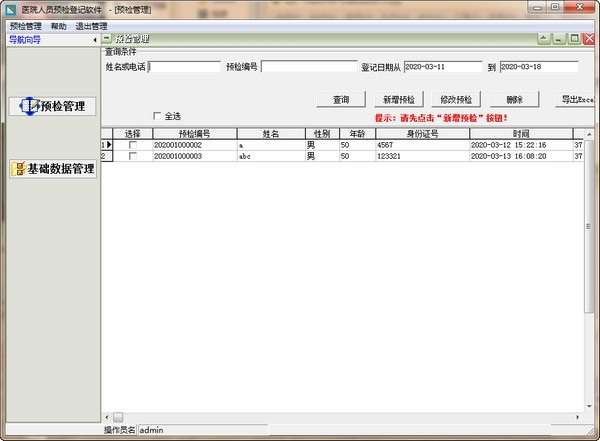The width and height of the screenshot is (600, 441).
Task: Select ID number cell 123321
Action: pyautogui.click(x=422, y=156)
